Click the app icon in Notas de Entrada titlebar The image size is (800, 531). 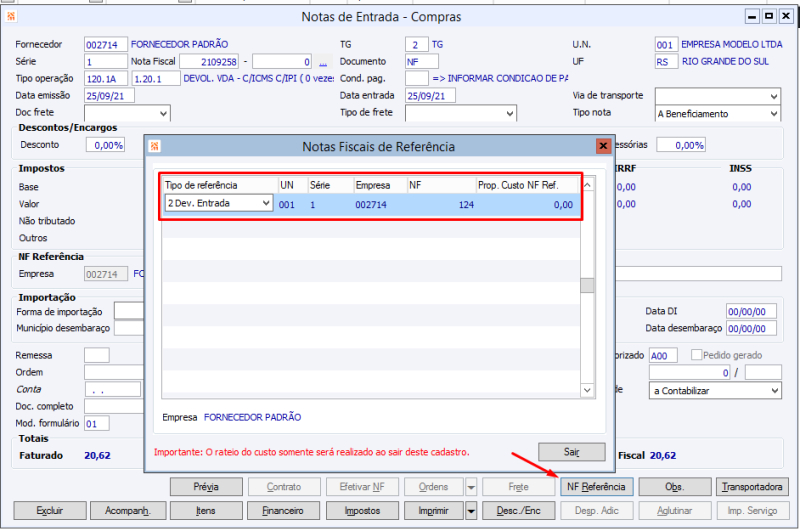click(11, 16)
